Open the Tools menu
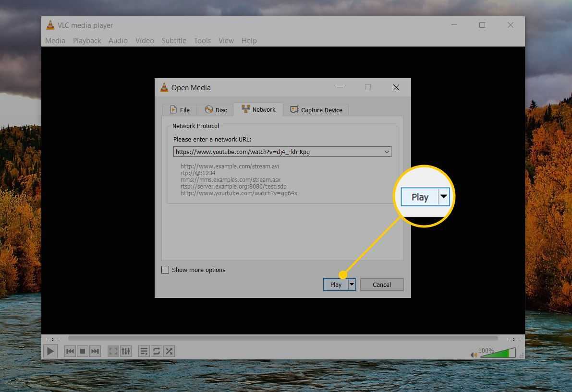 click(x=203, y=41)
